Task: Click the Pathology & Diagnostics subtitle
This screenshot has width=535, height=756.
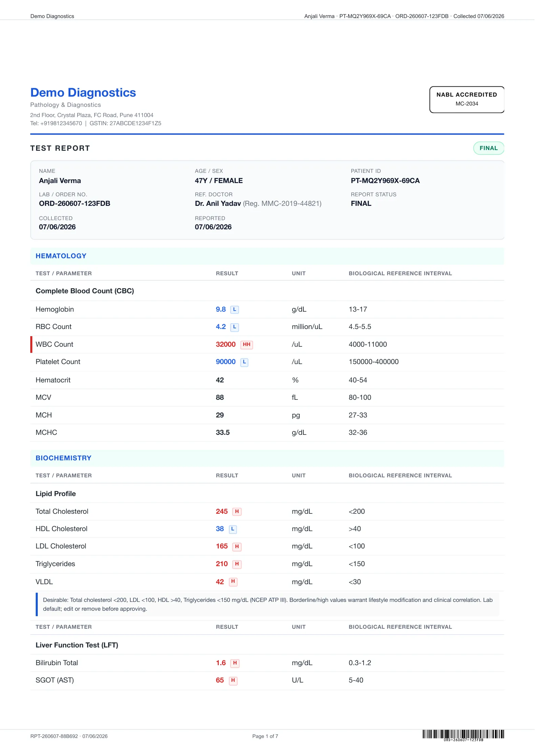Action: tap(66, 105)
